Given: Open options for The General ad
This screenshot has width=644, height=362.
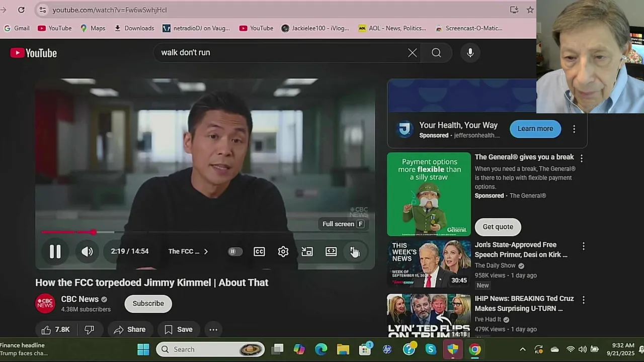Looking at the screenshot, I should (x=582, y=158).
